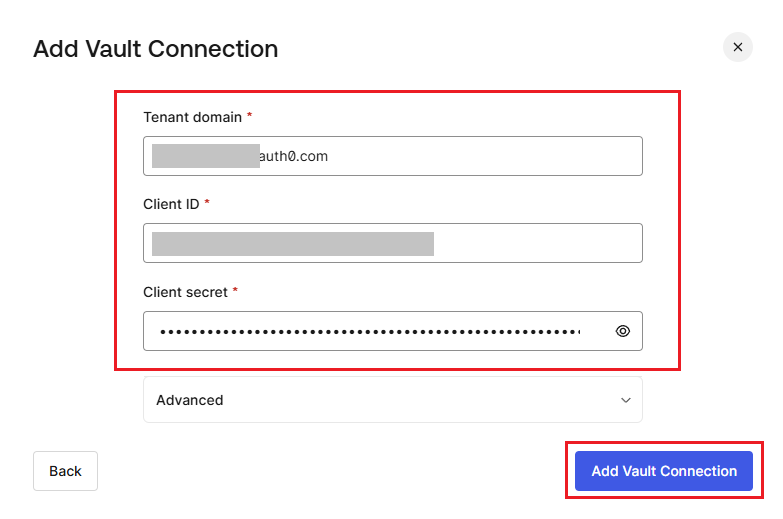Submit with blue Add Vault Connection button
783x519 pixels.
[664, 471]
